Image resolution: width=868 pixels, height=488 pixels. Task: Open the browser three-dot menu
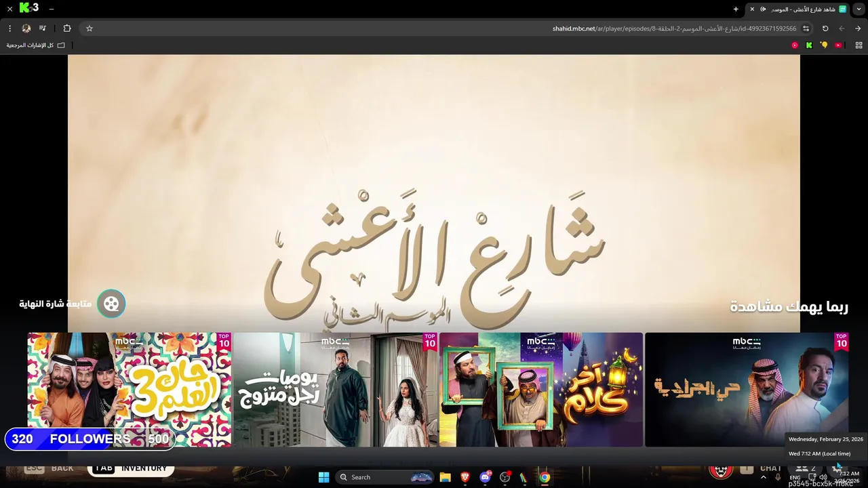coord(9,28)
